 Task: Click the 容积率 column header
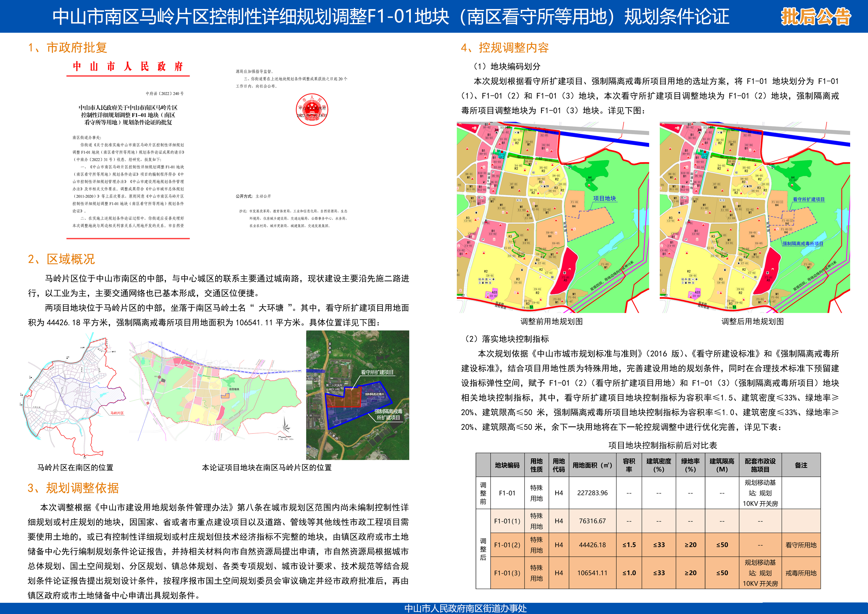pos(629,465)
